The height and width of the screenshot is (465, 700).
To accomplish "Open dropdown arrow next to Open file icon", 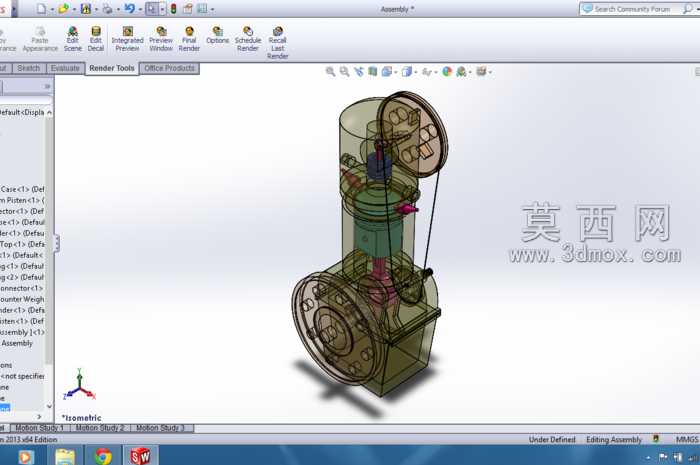I will [x=74, y=9].
